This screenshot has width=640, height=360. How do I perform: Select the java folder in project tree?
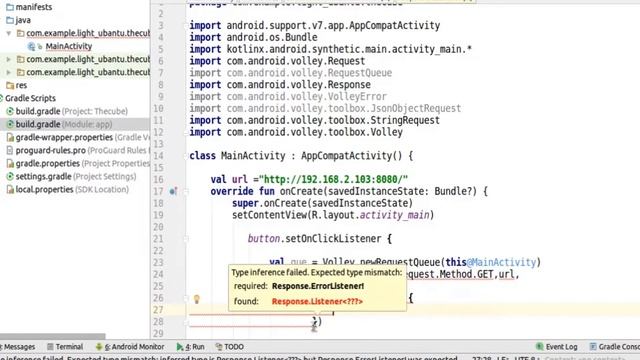click(23, 20)
